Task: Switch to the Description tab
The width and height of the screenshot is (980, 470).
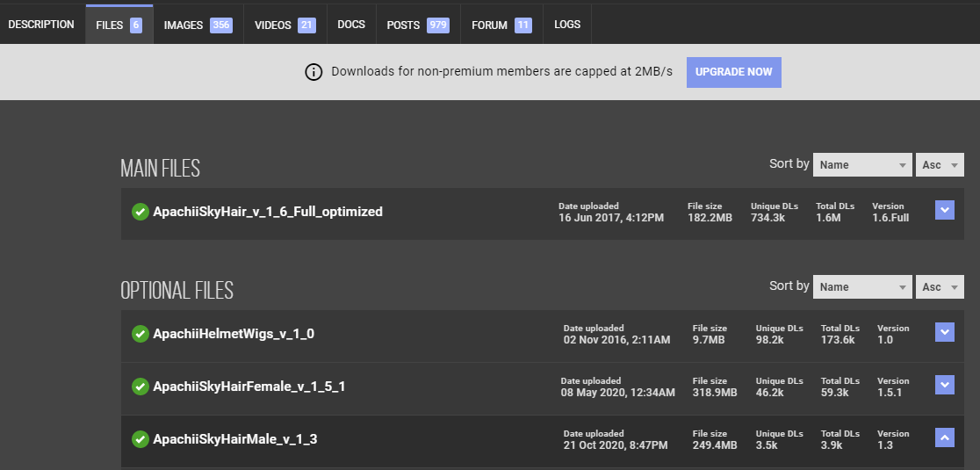Action: (41, 25)
